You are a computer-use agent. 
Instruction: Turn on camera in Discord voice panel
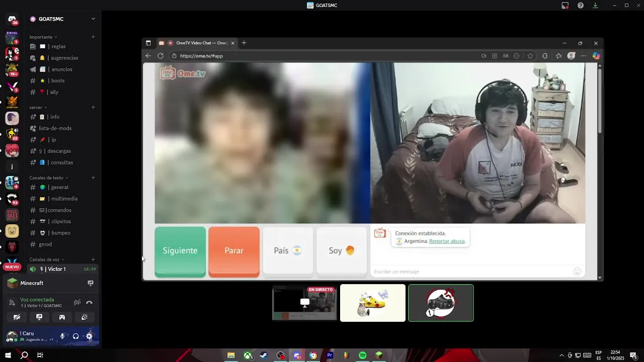(17, 317)
